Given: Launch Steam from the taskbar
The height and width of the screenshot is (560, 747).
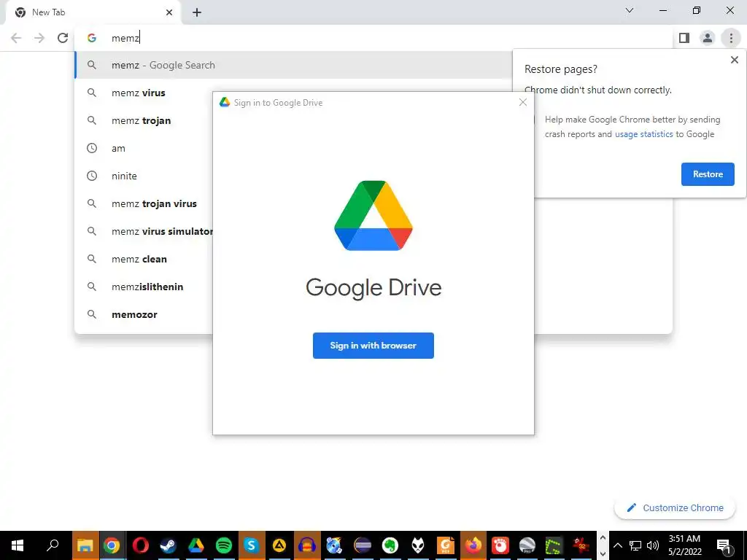Looking at the screenshot, I should (x=168, y=545).
